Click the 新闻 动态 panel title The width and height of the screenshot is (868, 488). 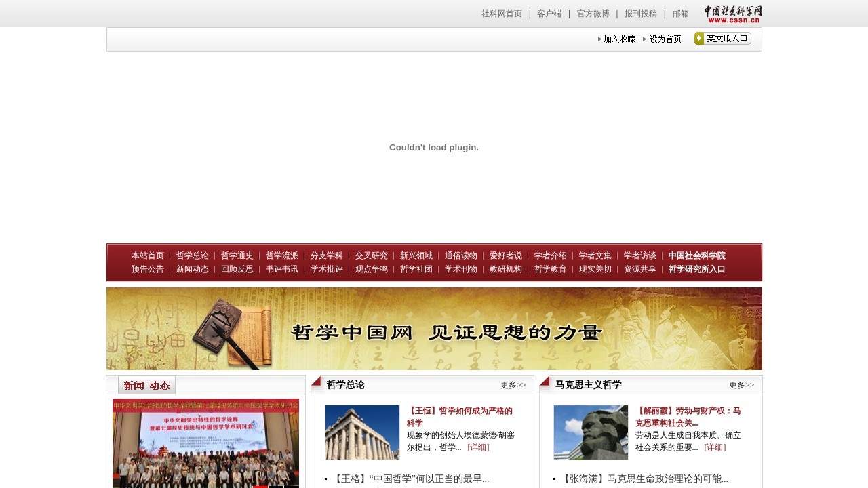[146, 385]
